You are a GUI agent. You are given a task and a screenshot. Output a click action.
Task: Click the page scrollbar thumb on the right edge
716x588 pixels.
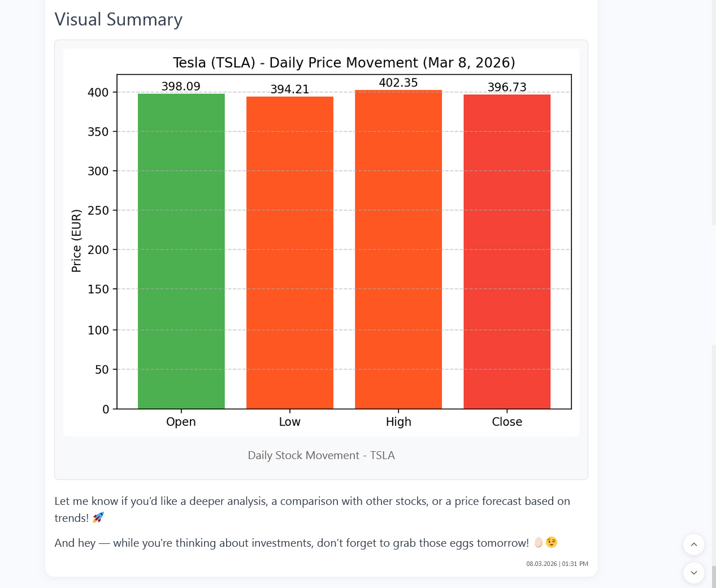click(714, 576)
